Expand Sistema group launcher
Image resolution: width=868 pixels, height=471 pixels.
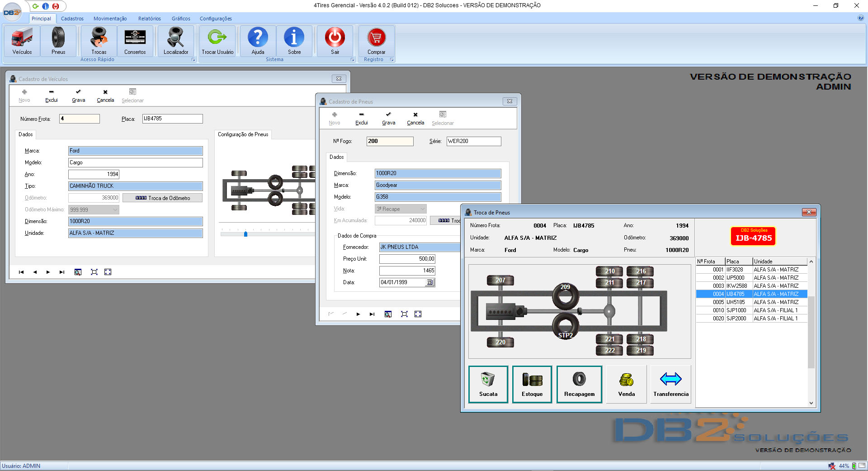tap(353, 60)
